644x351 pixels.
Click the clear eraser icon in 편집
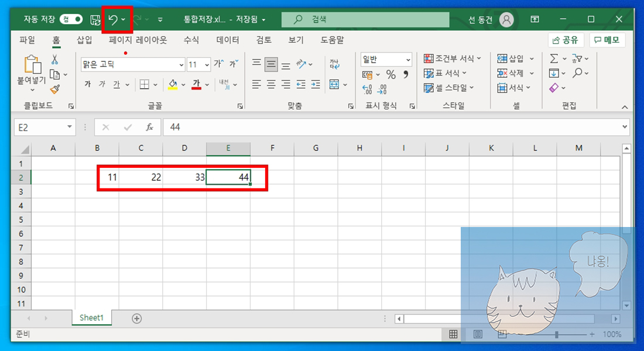tap(554, 88)
